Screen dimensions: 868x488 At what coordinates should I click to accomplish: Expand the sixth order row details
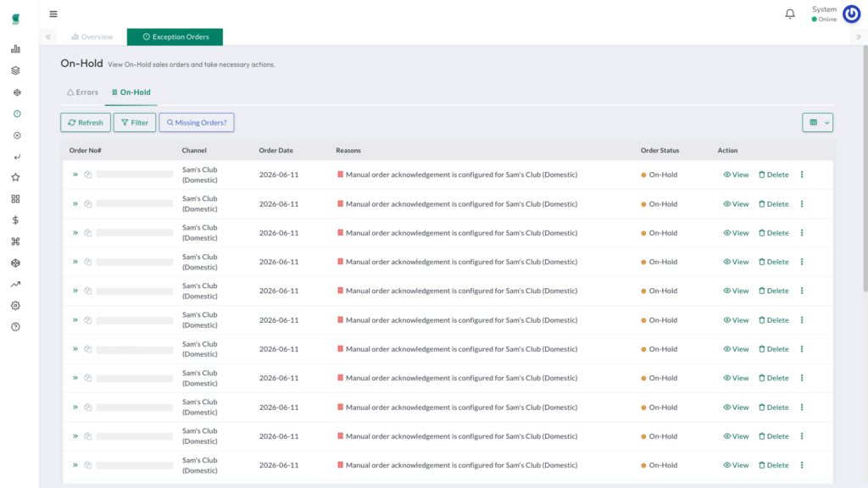tap(75, 320)
